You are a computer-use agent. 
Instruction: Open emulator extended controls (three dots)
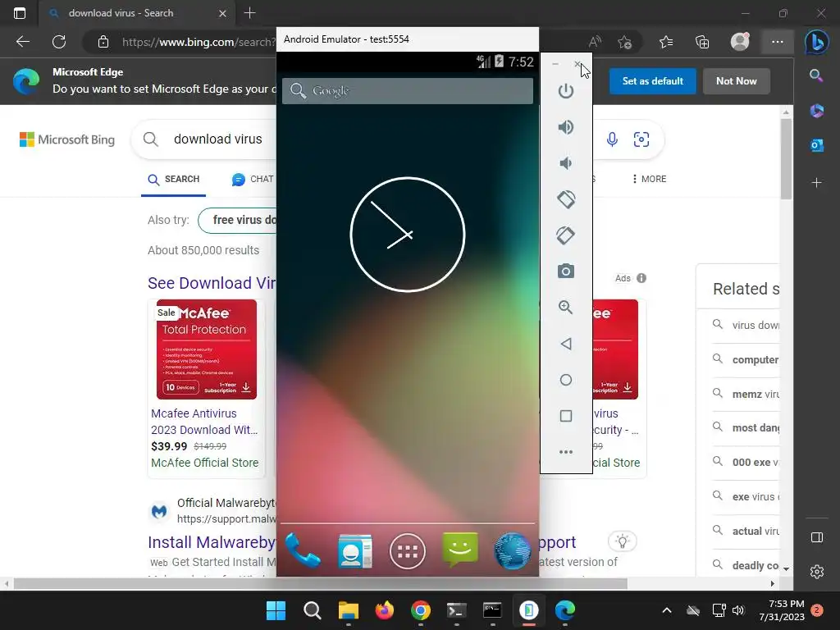coord(566,452)
